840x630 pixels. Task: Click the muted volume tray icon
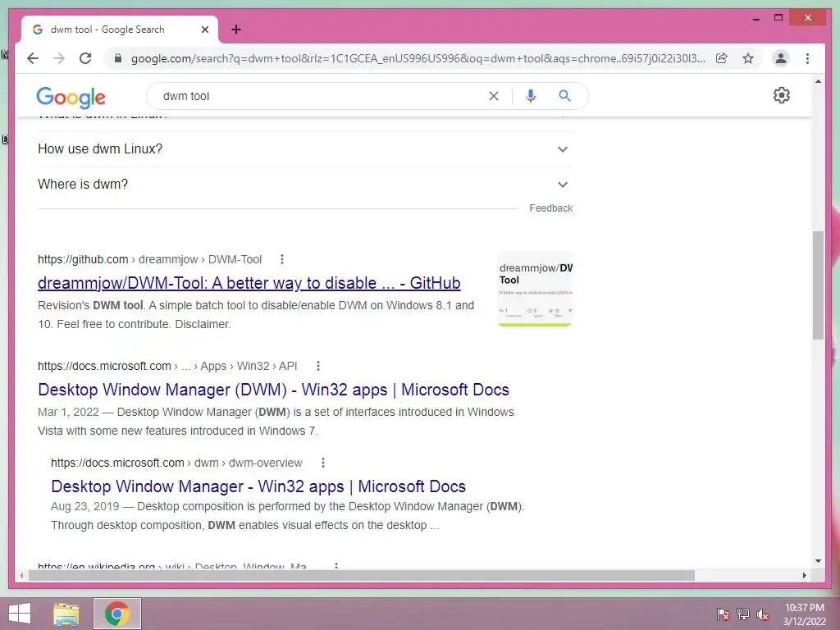pos(763,614)
